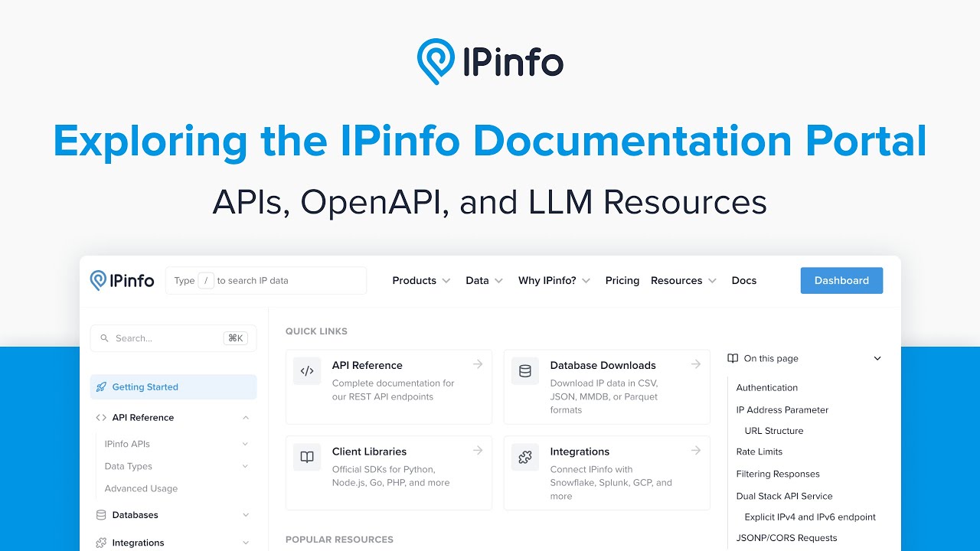Jump to Explicit IPv4 and IPv6 endpoint
Image resolution: width=980 pixels, height=551 pixels.
[810, 517]
